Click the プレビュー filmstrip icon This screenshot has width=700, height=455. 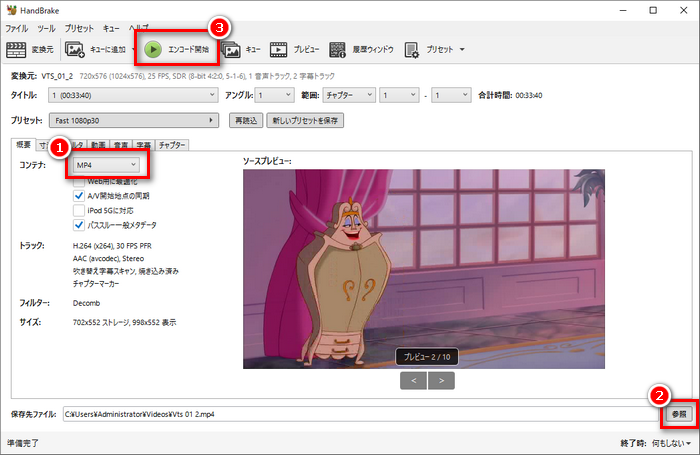pos(278,48)
